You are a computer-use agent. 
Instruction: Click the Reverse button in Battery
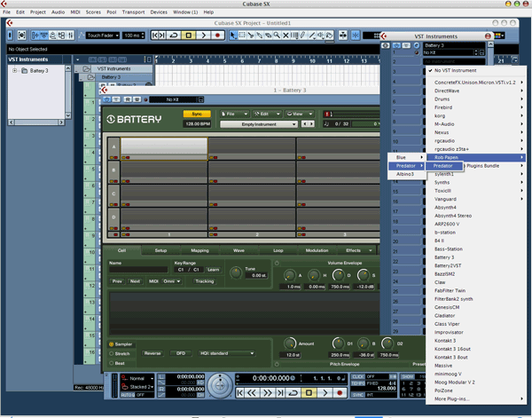pyautogui.click(x=153, y=353)
